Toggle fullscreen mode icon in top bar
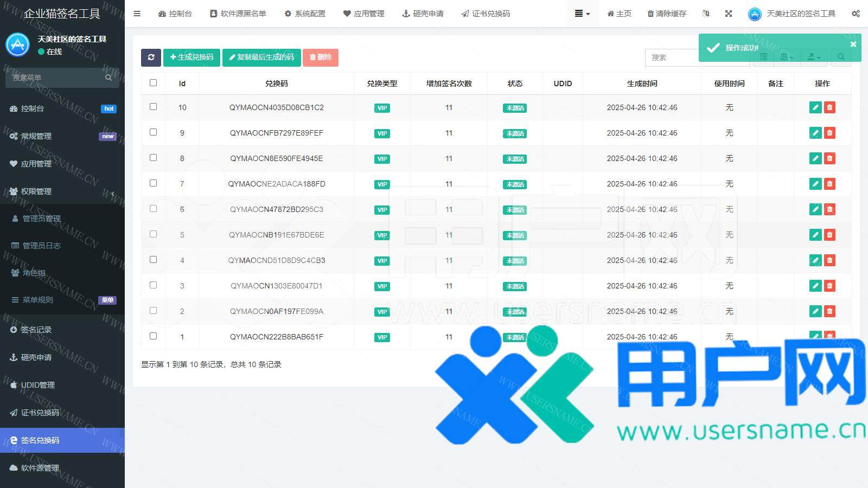The height and width of the screenshot is (488, 868). coord(729,14)
